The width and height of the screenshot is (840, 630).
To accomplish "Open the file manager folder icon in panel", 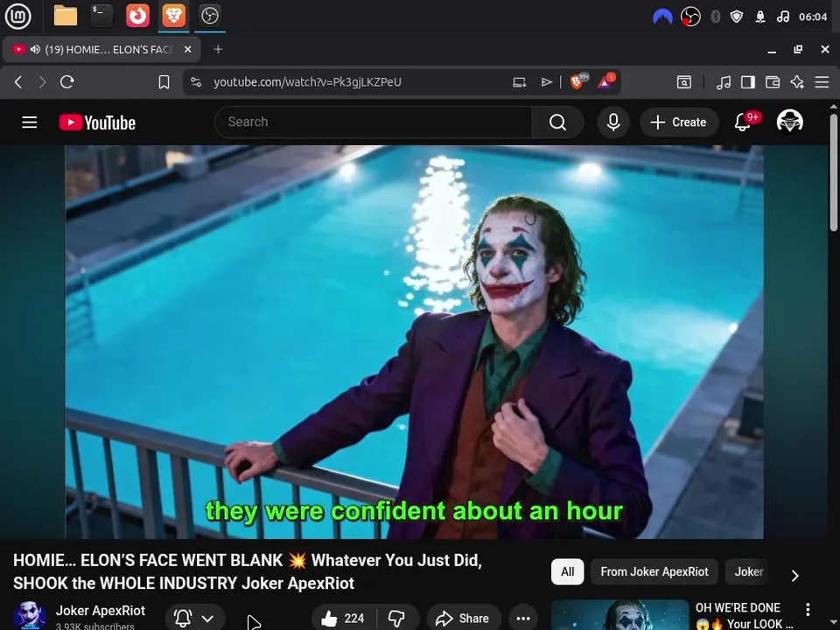I will 66,16.
